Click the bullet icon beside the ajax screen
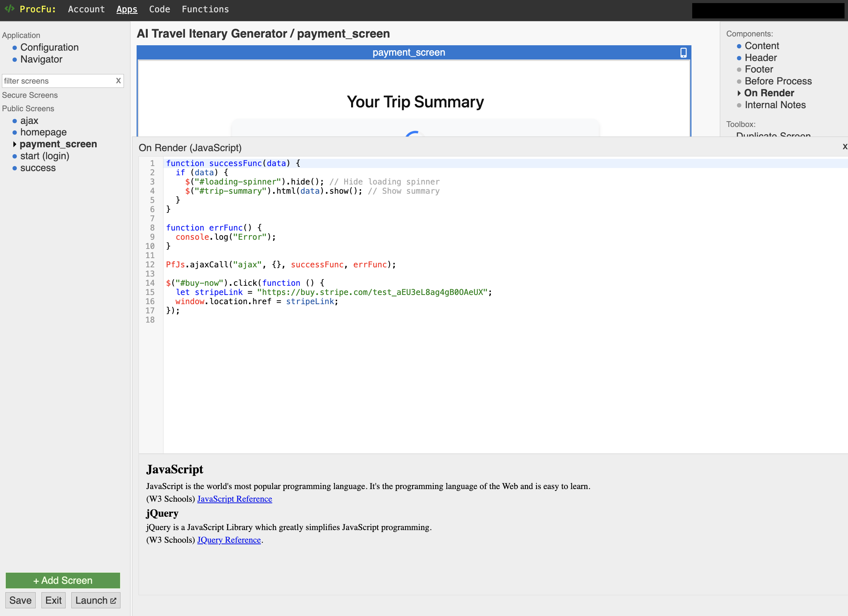 [15, 121]
